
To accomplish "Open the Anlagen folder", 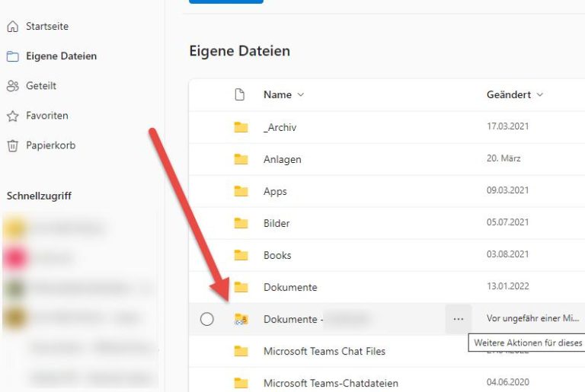I will 283,159.
